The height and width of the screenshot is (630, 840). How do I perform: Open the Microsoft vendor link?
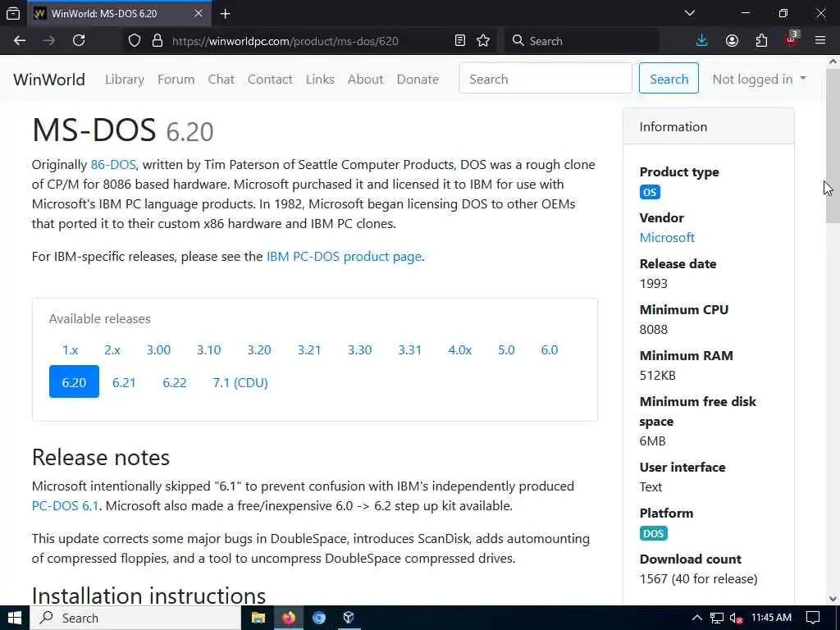coord(667,237)
